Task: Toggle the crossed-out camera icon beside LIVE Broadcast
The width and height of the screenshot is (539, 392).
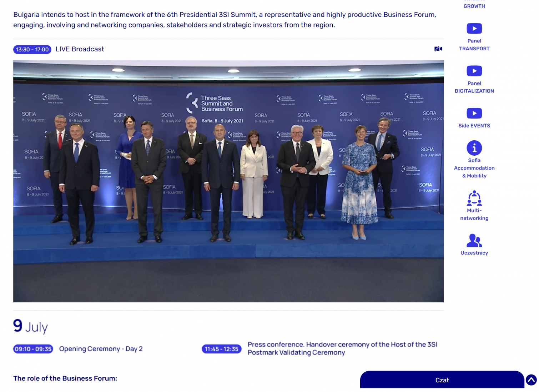Action: [x=438, y=49]
